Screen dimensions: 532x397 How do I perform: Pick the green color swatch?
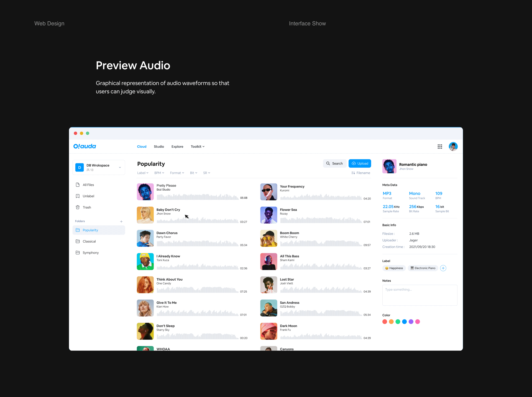[398, 322]
